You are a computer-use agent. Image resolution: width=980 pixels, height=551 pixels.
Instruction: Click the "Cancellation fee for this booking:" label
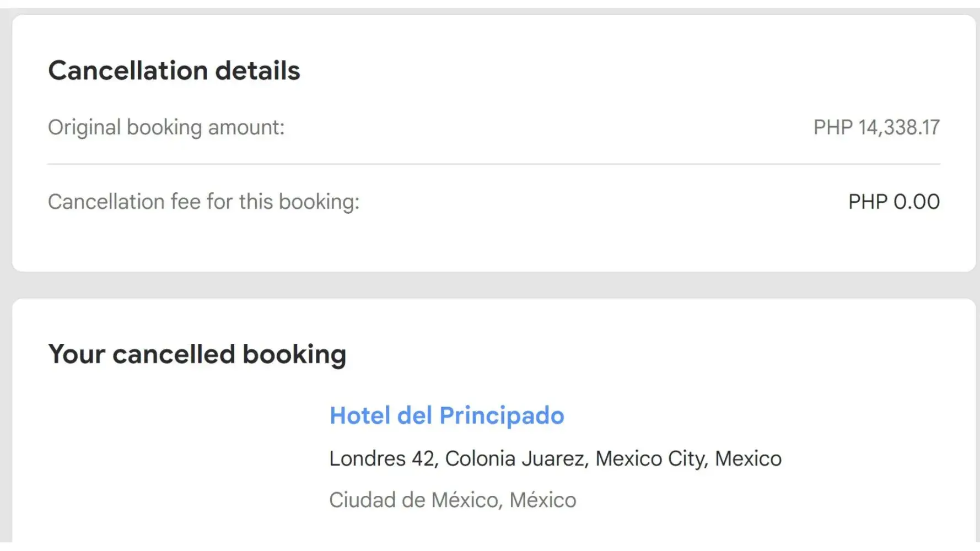point(203,202)
